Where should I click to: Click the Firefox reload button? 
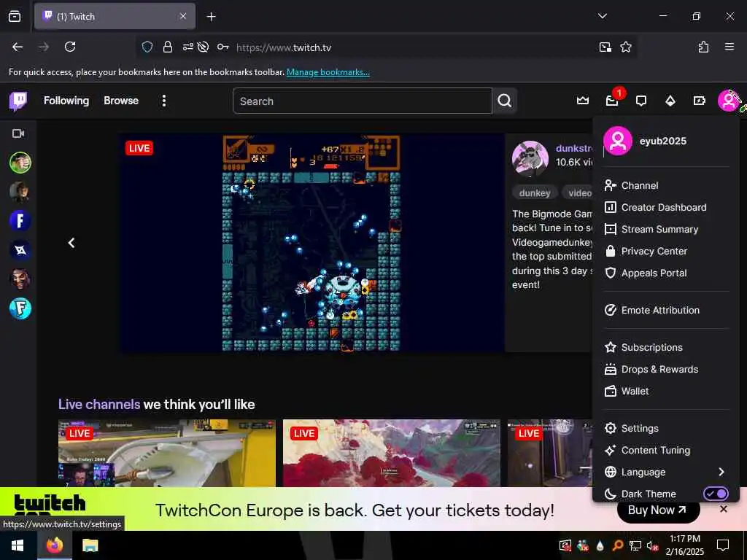pos(70,47)
